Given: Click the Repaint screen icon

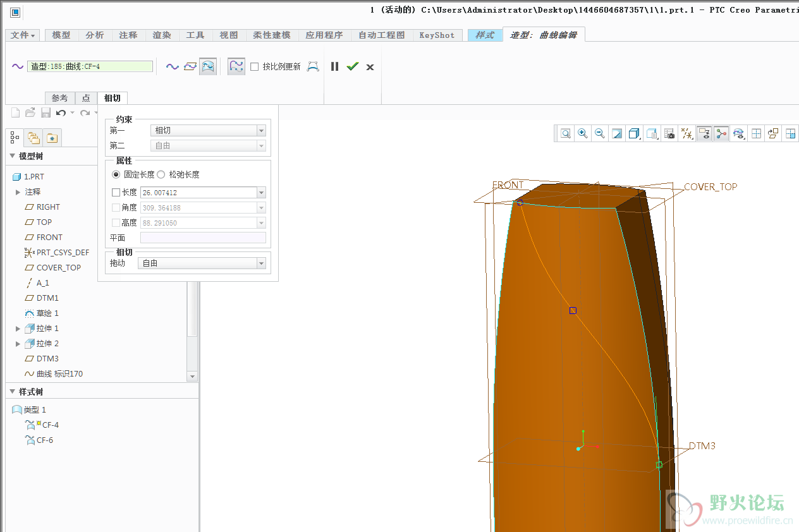Looking at the screenshot, I should 617,133.
